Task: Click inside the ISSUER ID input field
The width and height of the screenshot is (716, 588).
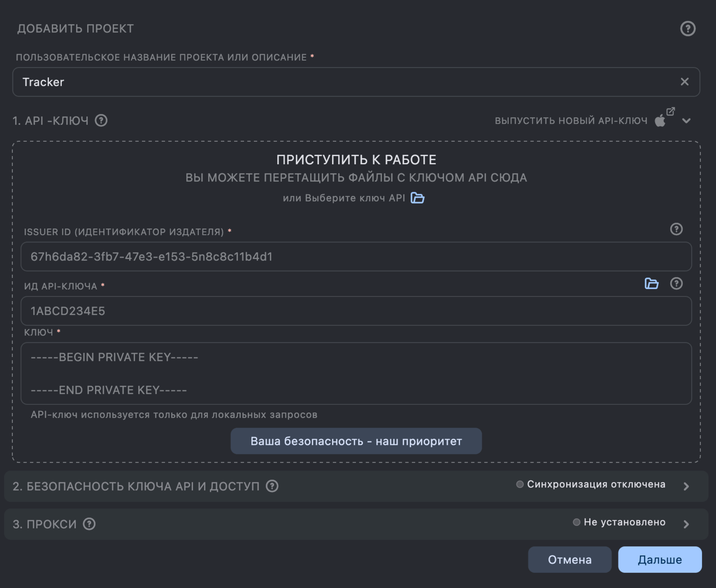Action: (x=356, y=257)
